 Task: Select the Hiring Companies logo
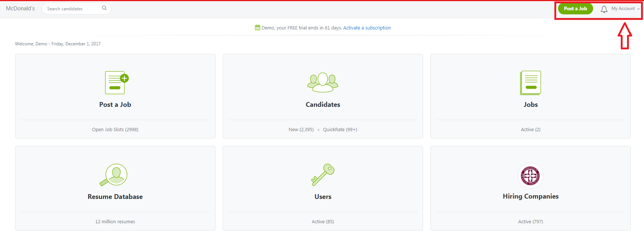click(530, 176)
